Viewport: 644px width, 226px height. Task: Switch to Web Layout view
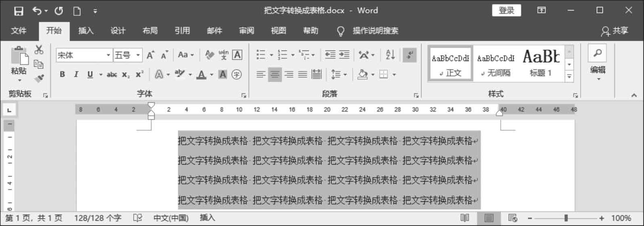(513, 218)
